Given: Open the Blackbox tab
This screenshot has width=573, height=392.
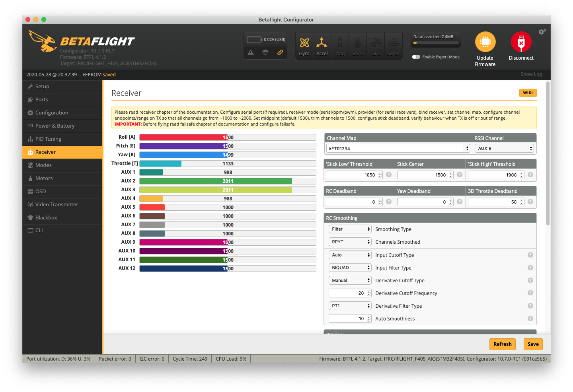Looking at the screenshot, I should pos(62,217).
